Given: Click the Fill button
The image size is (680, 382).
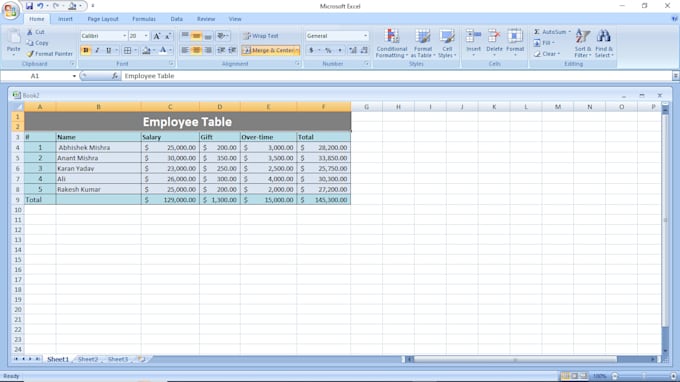Looking at the screenshot, I should [x=545, y=43].
